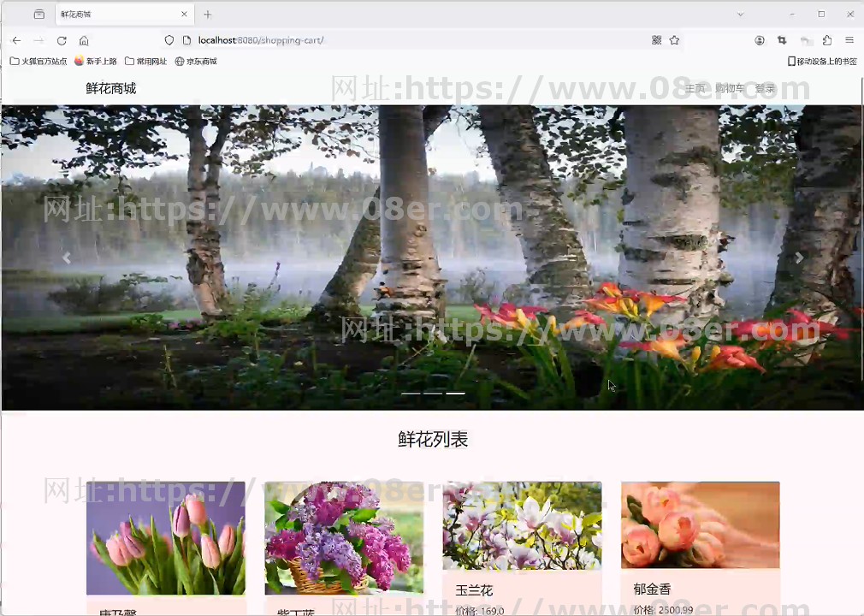
Task: Click the screenshot crop icon in toolbar
Action: pos(782,40)
